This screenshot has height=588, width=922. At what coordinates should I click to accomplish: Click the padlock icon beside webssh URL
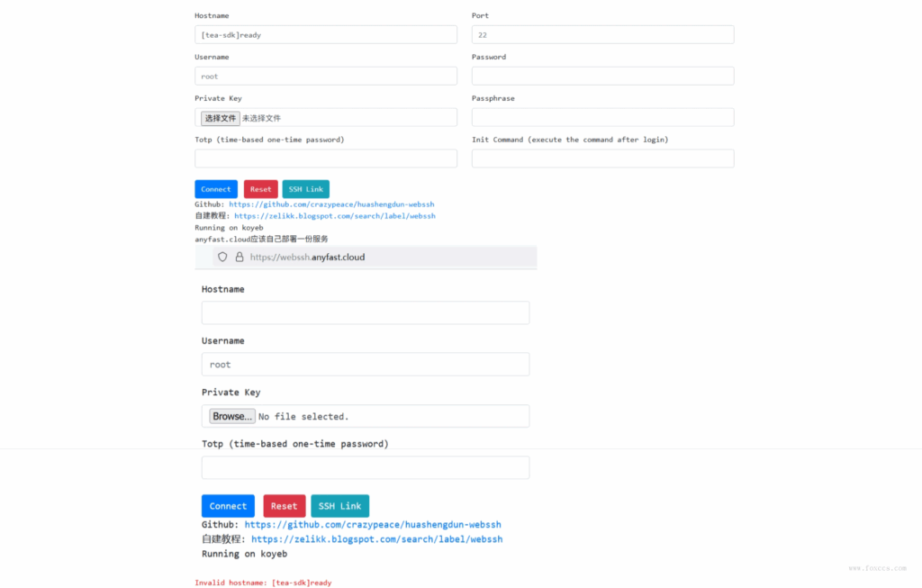(240, 257)
